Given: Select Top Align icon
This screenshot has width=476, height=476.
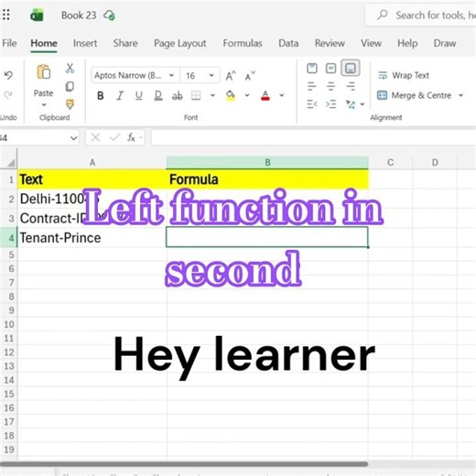Looking at the screenshot, I should (x=312, y=68).
